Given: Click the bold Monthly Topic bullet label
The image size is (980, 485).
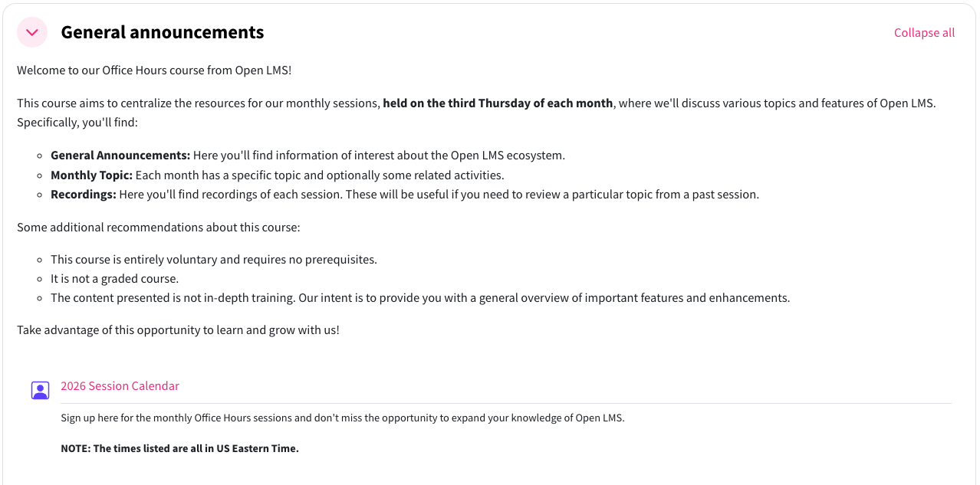Looking at the screenshot, I should 91,175.
